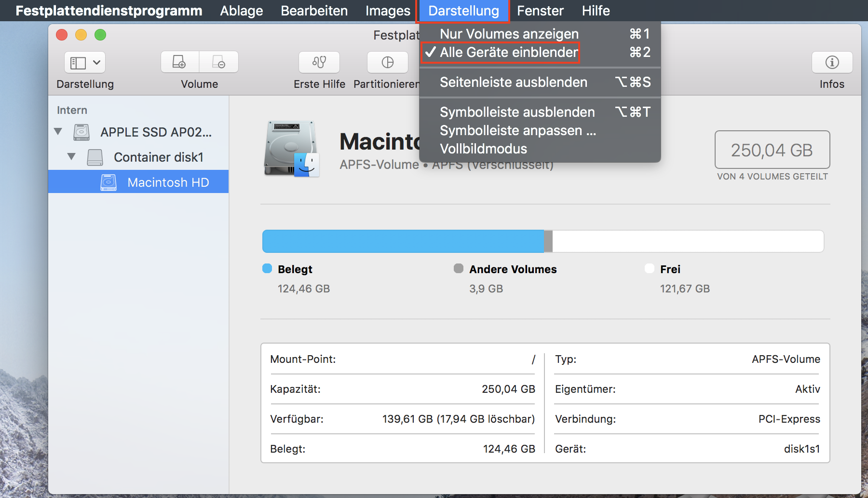Click the Erste Hilfe stethoscope icon
Image resolution: width=868 pixels, height=498 pixels.
319,62
